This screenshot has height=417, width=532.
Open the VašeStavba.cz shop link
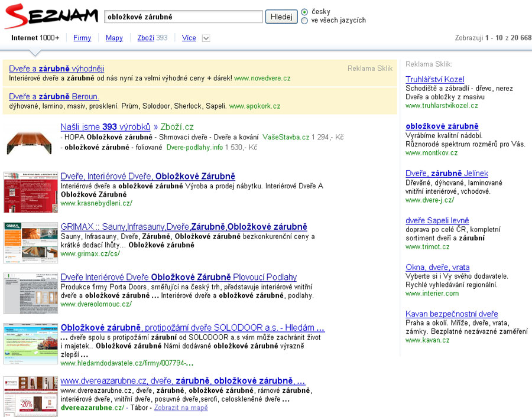pyautogui.click(x=286, y=137)
